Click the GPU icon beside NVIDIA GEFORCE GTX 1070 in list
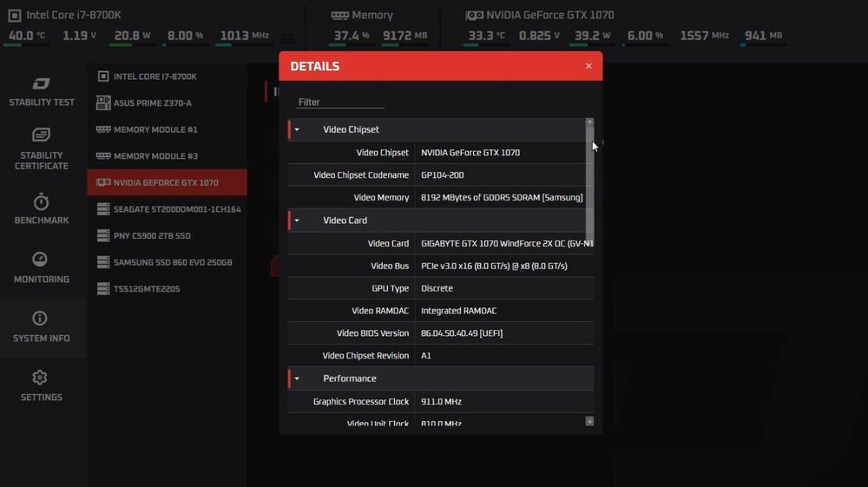868x487 pixels. coord(103,182)
